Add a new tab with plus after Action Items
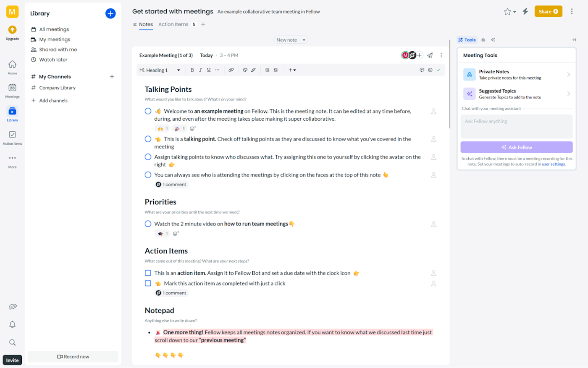588x368 pixels. (203, 24)
